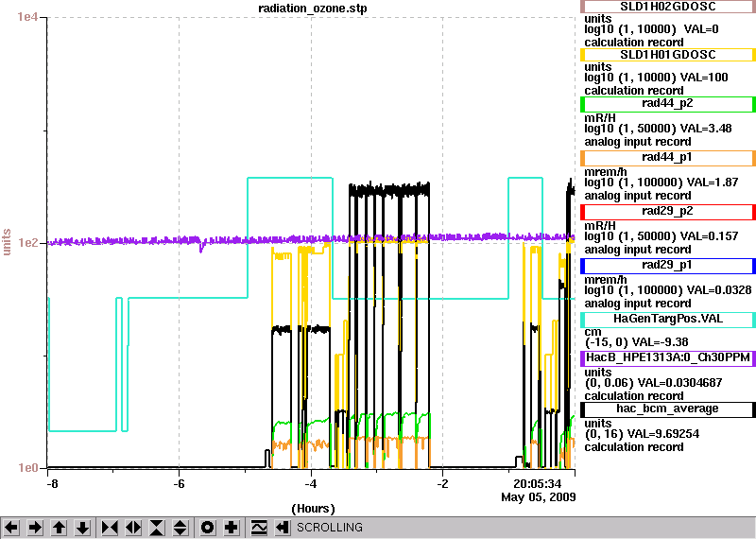The height and width of the screenshot is (539, 756).
Task: Select the hac_bcm_average curve legend
Action: tap(668, 409)
